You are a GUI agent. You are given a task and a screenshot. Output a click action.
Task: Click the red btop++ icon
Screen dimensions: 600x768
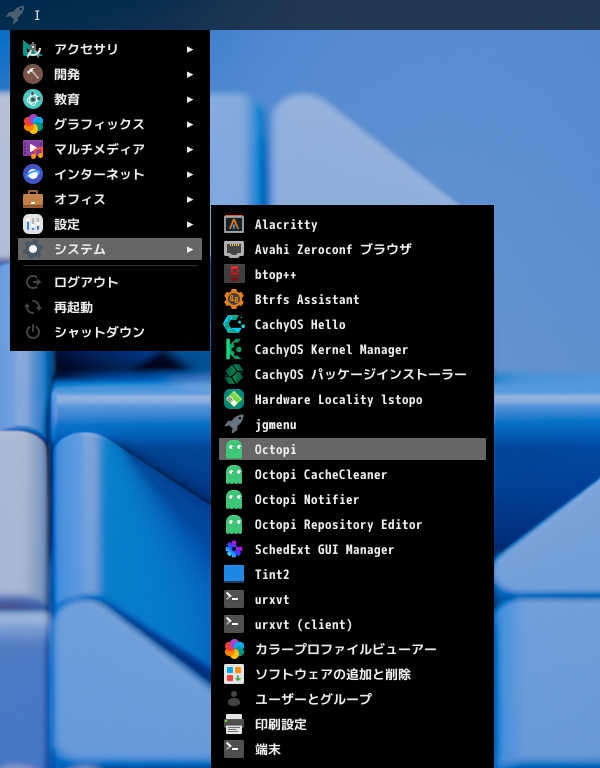234,274
